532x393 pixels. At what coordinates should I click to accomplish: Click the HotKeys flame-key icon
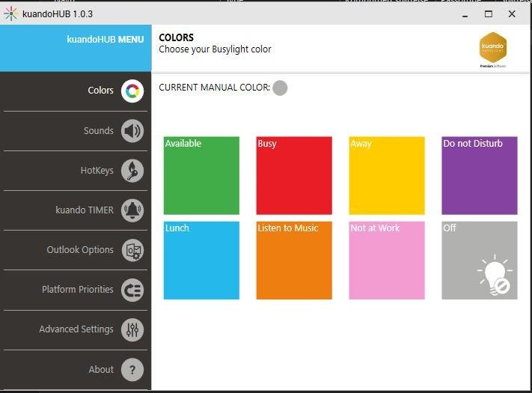(x=132, y=171)
